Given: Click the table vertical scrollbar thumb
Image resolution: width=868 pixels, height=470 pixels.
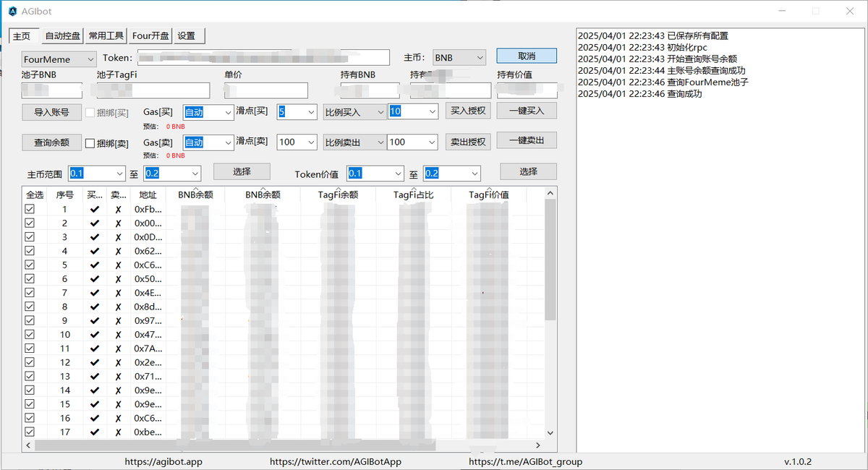Looking at the screenshot, I should (x=550, y=260).
